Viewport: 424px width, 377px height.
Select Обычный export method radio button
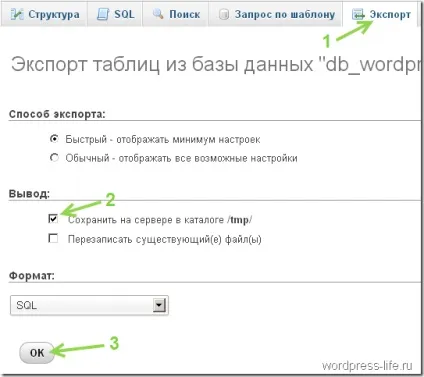point(54,157)
